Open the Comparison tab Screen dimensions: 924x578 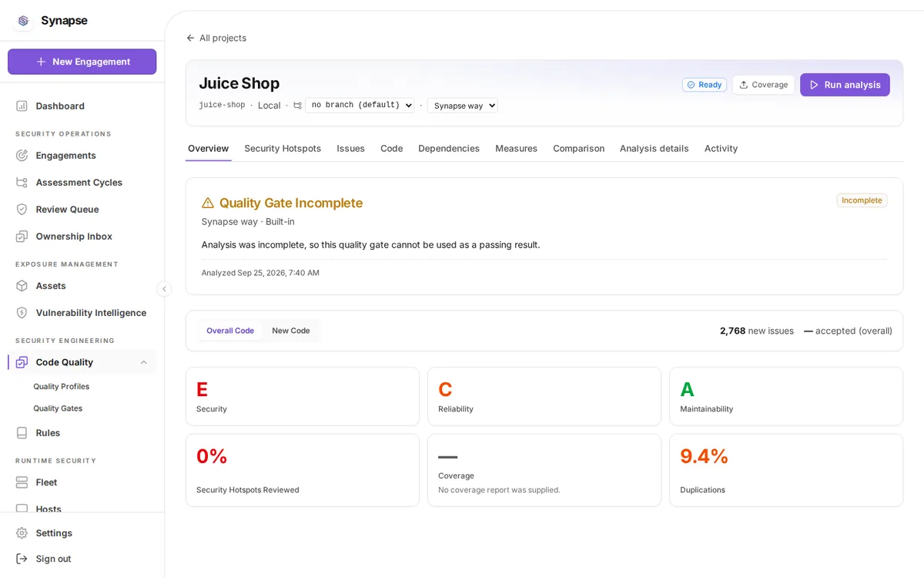578,148
